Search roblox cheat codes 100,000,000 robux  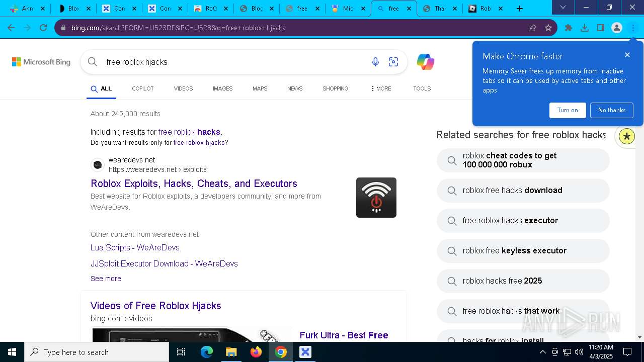pos(523,160)
